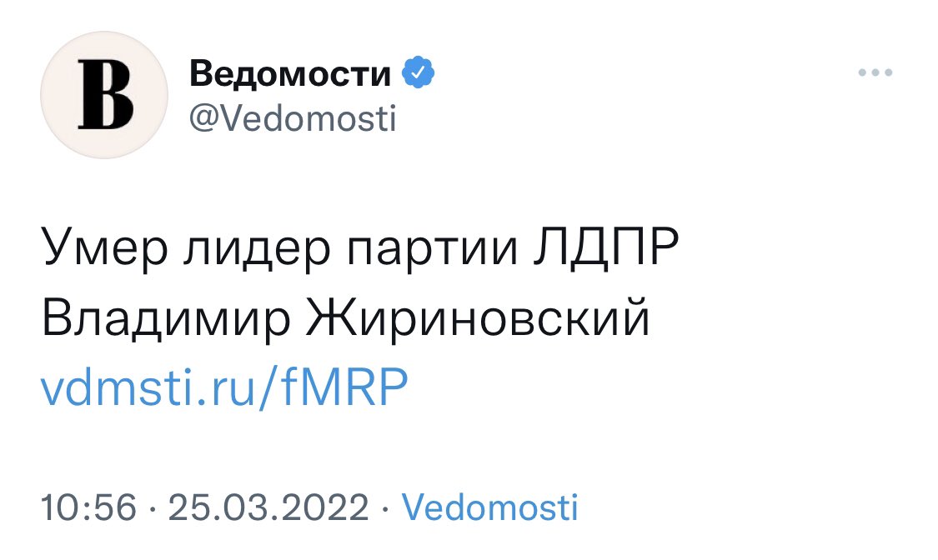Click the blue verified checkmark badge
The image size is (938, 560).
(x=419, y=72)
